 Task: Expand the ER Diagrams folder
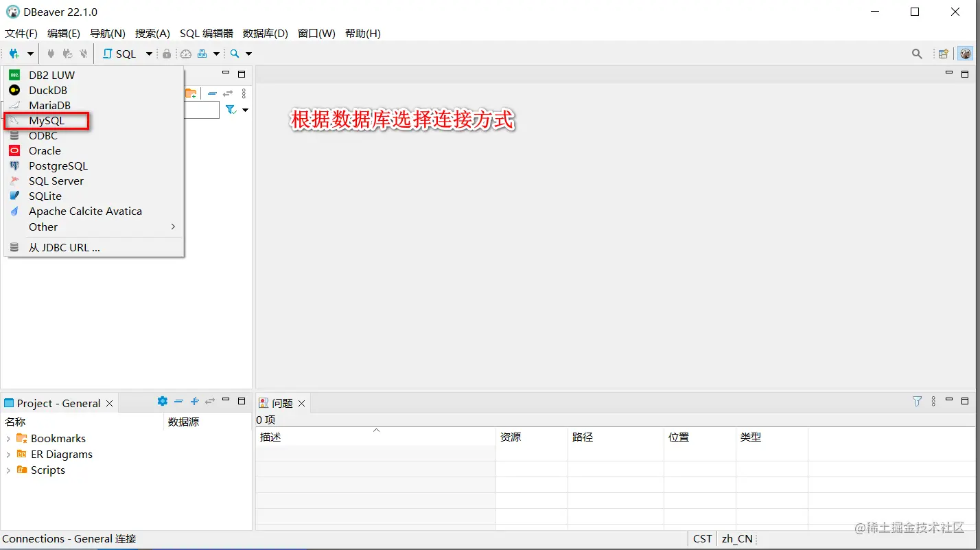[x=8, y=454]
